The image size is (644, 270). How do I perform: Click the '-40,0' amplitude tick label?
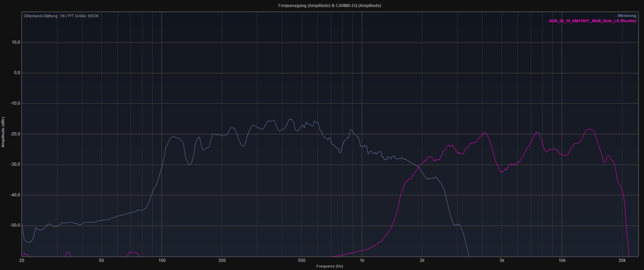tap(15, 195)
